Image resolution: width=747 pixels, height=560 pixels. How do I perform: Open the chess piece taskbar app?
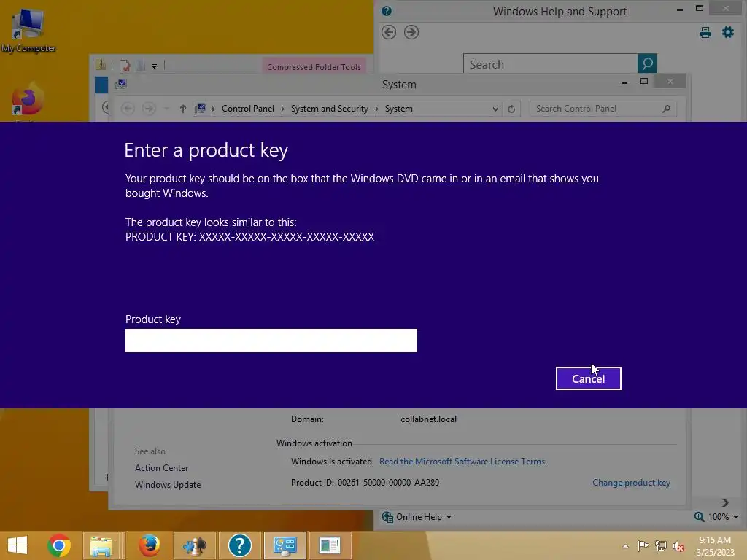(194, 545)
